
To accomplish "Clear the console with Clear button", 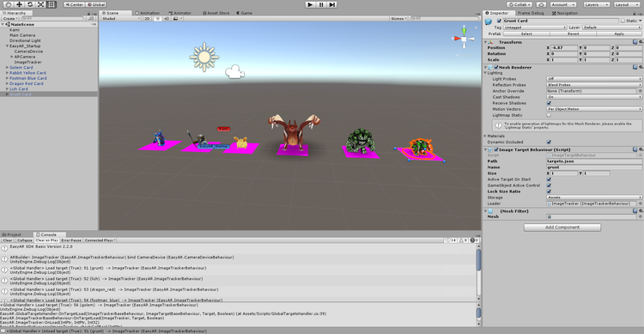I will [x=8, y=240].
